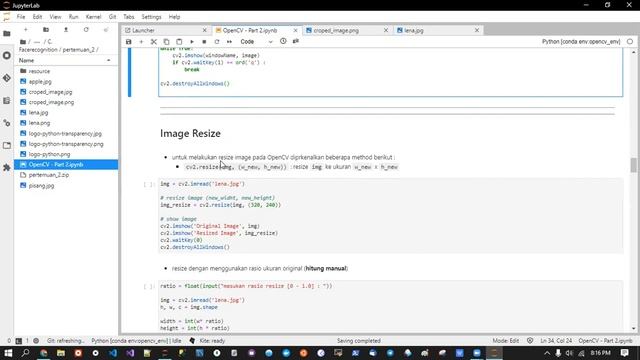
Task: Click the Git icon in notebook toolbar
Action: point(296,41)
